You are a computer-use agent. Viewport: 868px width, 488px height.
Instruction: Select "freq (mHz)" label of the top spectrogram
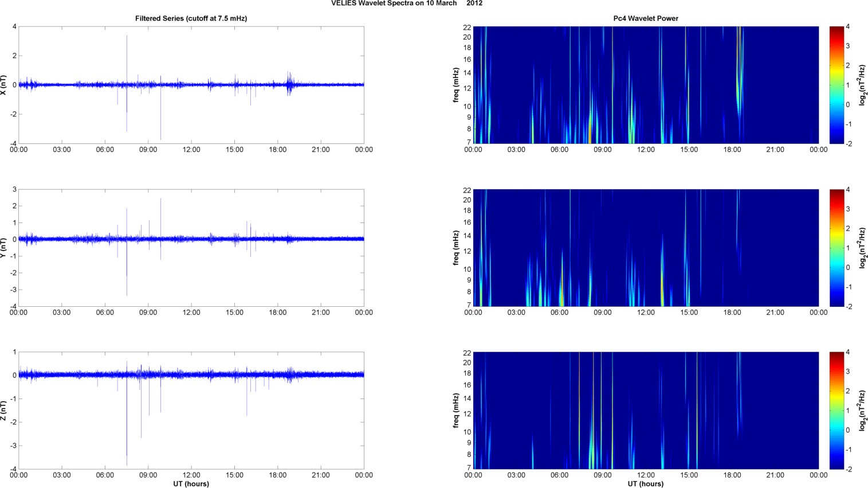[457, 85]
